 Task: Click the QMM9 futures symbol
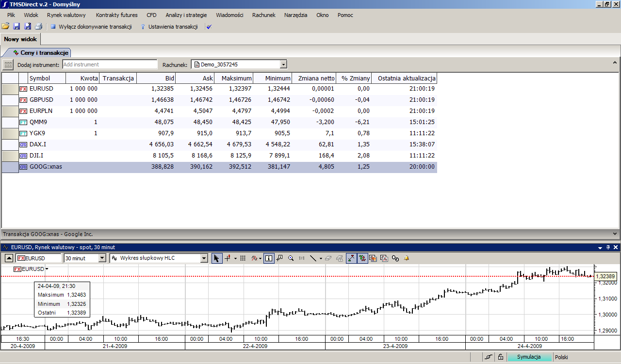(38, 122)
